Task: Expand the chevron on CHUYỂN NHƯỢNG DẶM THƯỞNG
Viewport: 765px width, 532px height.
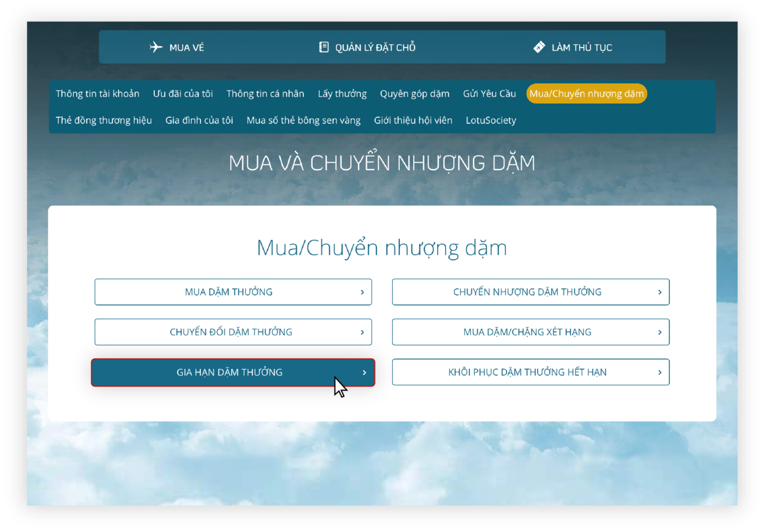Action: 659,292
